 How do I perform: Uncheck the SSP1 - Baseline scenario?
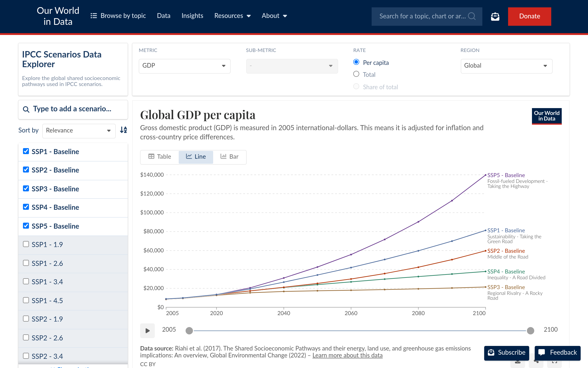pos(26,151)
